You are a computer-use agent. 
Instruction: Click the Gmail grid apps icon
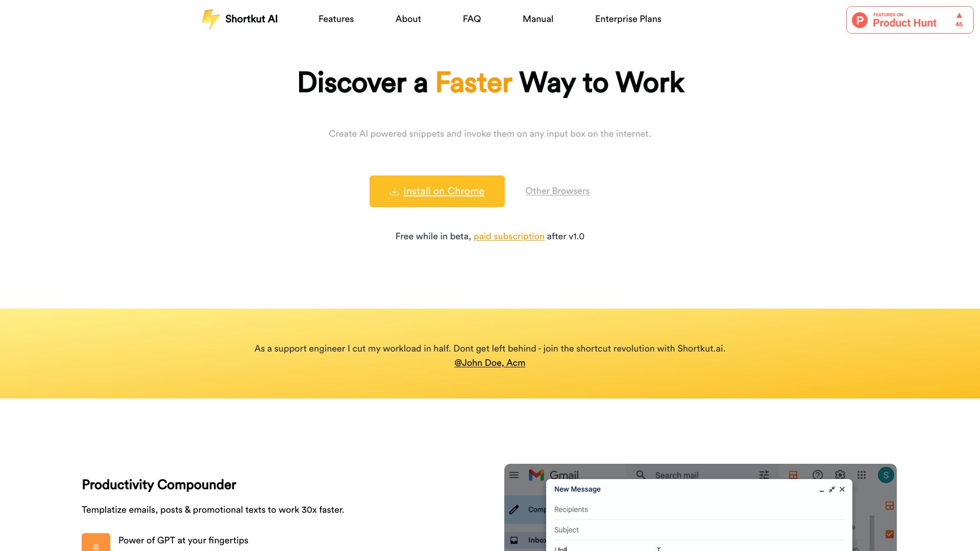(x=862, y=474)
